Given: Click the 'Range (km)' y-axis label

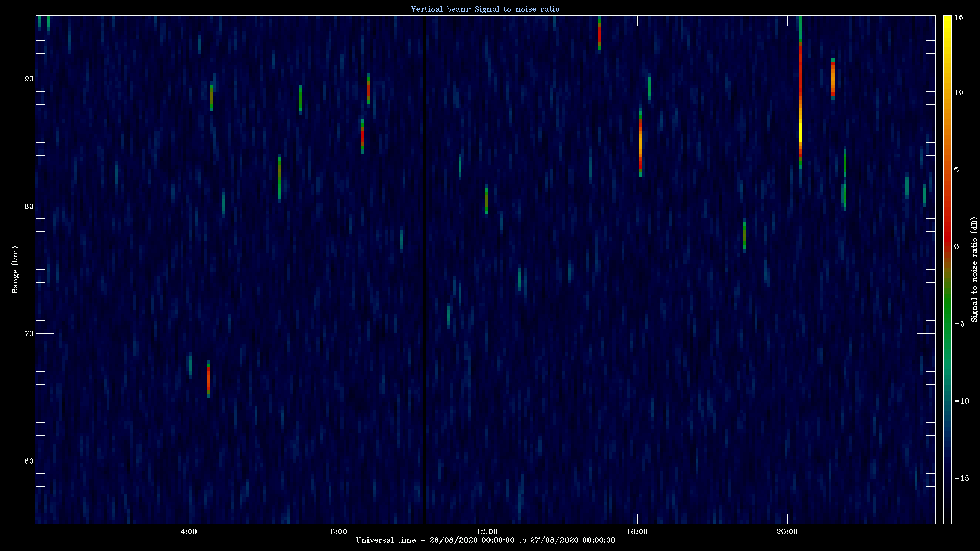Looking at the screenshot, I should (15, 269).
